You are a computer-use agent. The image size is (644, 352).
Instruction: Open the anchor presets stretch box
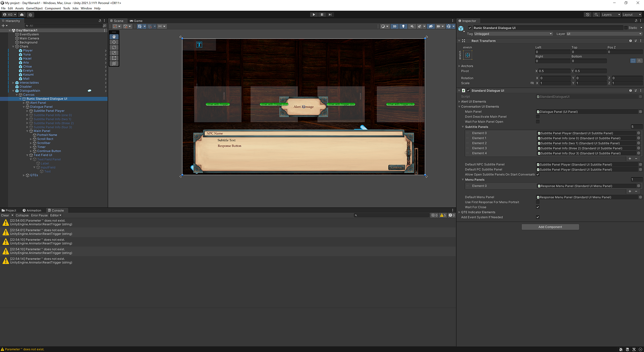pyautogui.click(x=468, y=55)
